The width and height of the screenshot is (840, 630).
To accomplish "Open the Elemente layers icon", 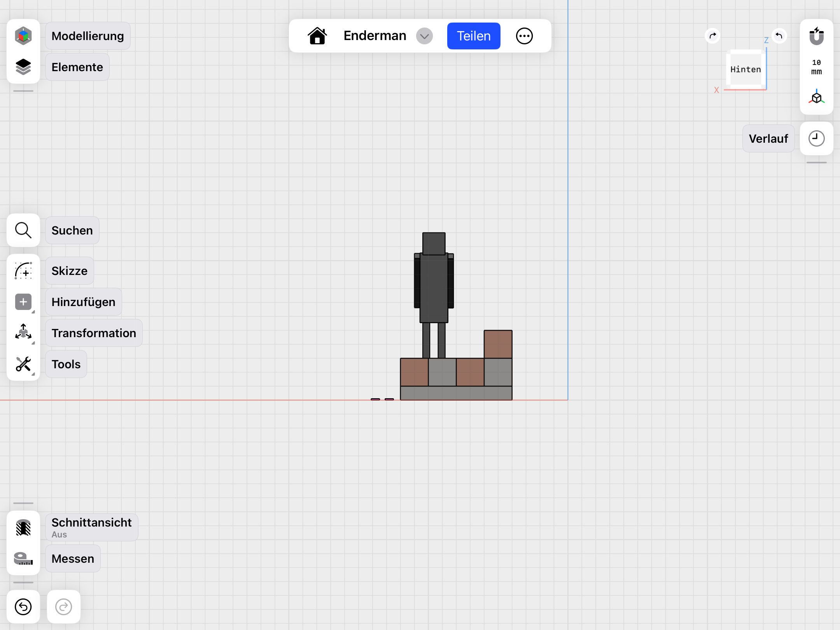I will (23, 67).
